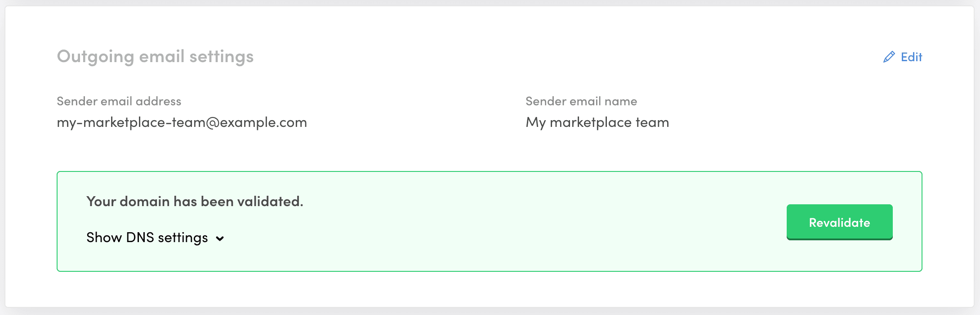
Task: Click the my-marketplace-team@example.com address
Action: point(182,122)
